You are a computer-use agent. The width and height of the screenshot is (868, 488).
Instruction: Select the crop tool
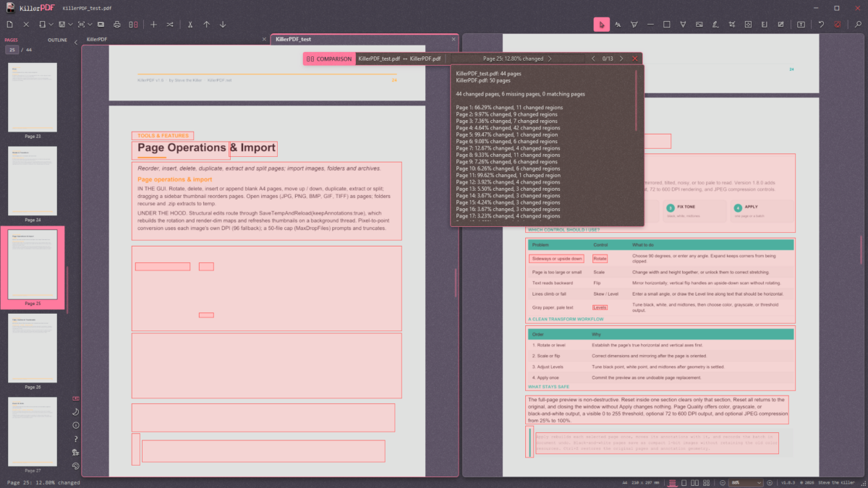(x=732, y=25)
